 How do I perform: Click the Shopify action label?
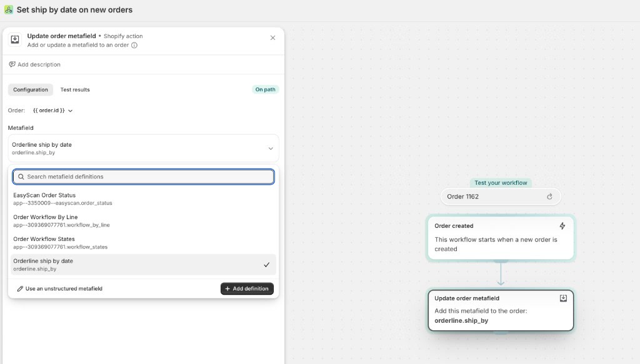[x=123, y=36]
